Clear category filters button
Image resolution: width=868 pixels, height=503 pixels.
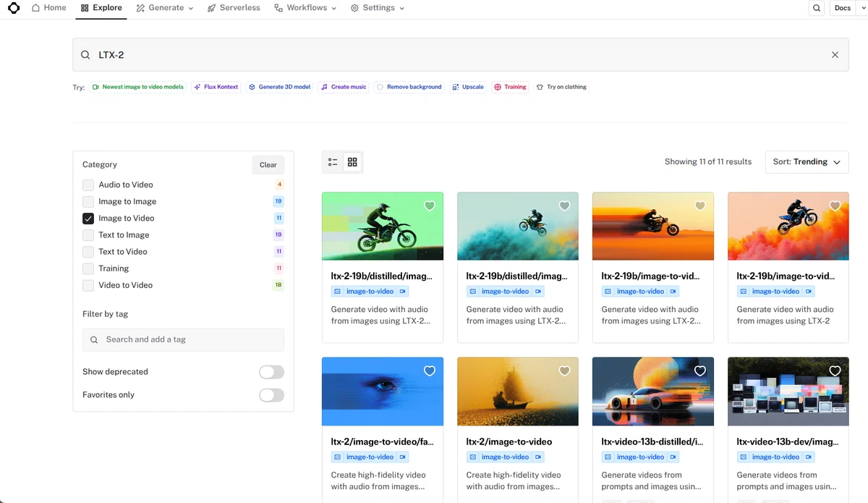(x=268, y=165)
